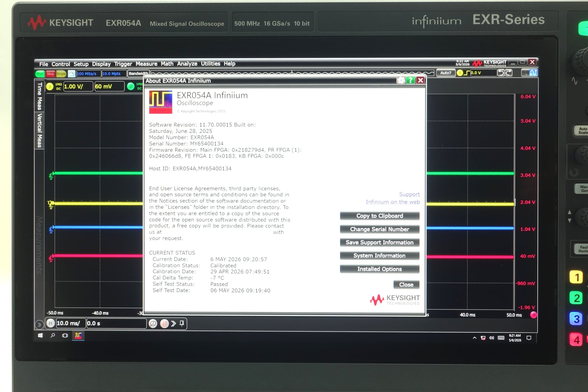
Task: Select the blue waveform pan-zoom mode icon
Action: coord(533,73)
